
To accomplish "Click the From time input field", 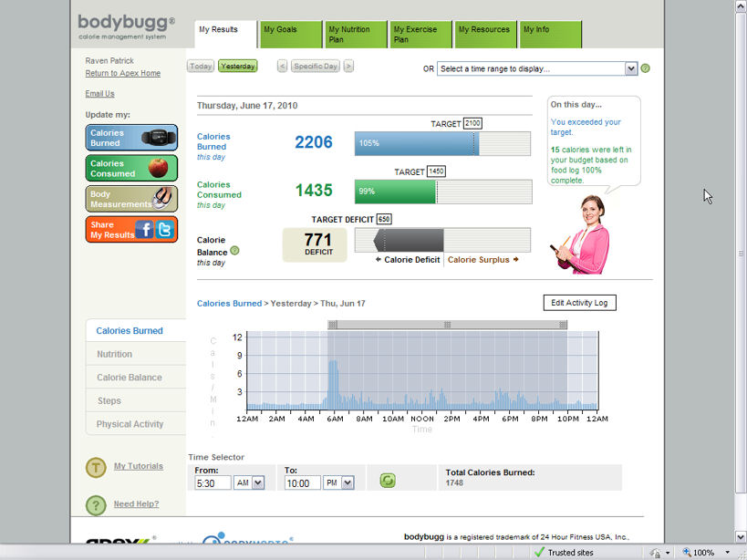I will pyautogui.click(x=212, y=482).
